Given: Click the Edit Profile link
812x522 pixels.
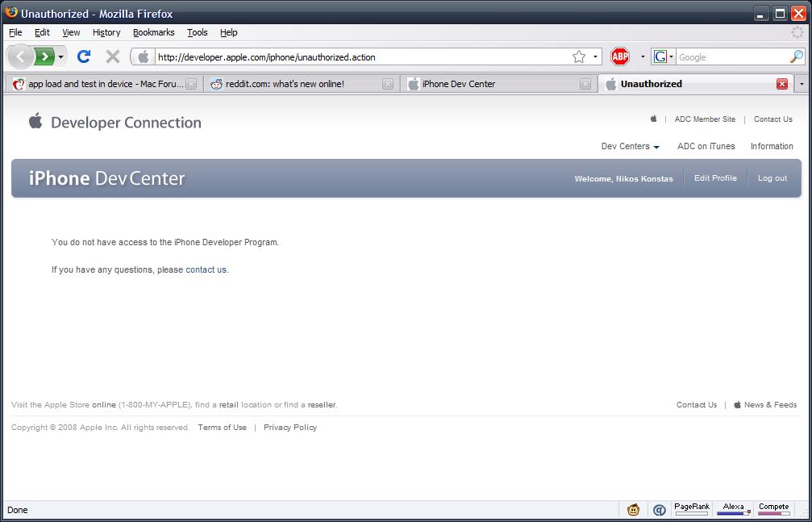Looking at the screenshot, I should [715, 177].
